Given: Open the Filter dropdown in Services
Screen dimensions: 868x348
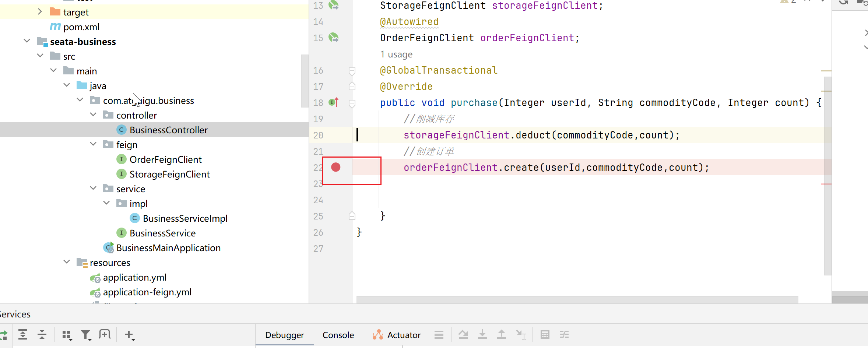Looking at the screenshot, I should coord(86,335).
